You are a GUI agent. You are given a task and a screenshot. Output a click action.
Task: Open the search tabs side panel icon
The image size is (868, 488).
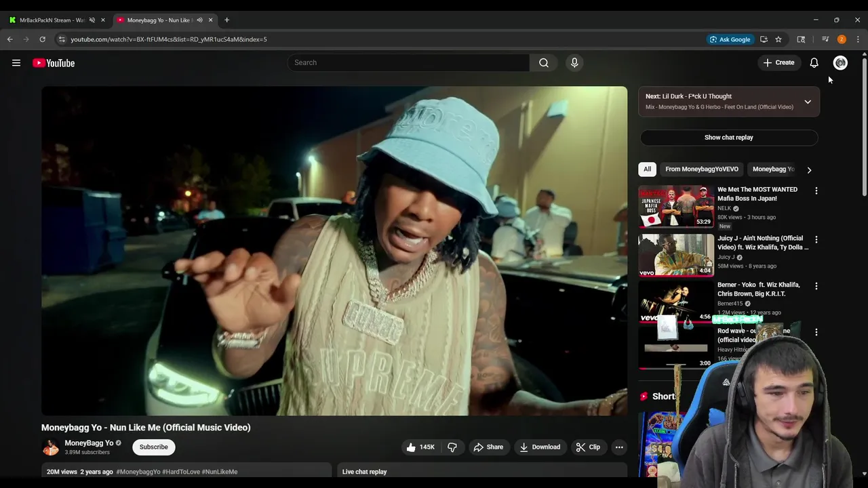coord(801,39)
